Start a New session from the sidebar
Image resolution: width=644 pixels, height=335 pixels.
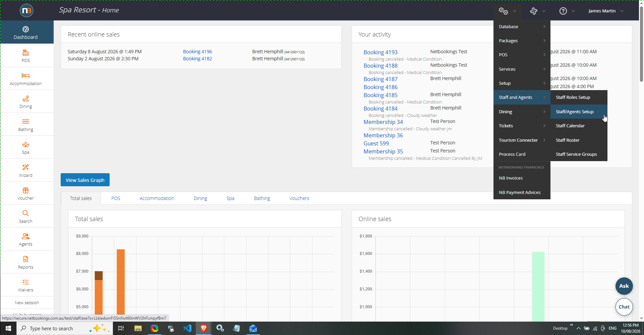(27, 303)
